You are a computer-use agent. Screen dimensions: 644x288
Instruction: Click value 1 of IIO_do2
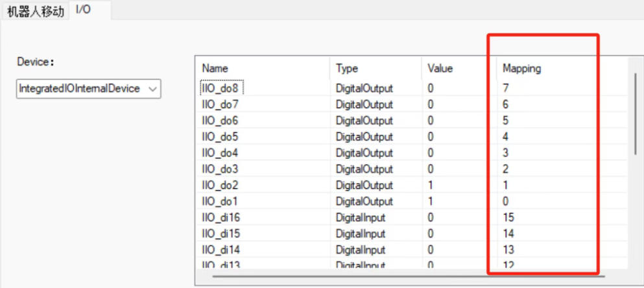[431, 186]
